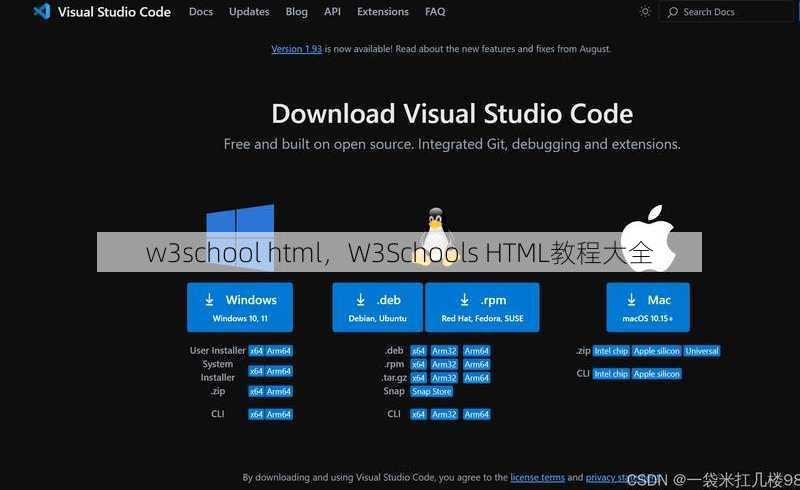Image resolution: width=800 pixels, height=490 pixels.
Task: Click the Download Visual Studio Code heading
Action: coord(452,113)
